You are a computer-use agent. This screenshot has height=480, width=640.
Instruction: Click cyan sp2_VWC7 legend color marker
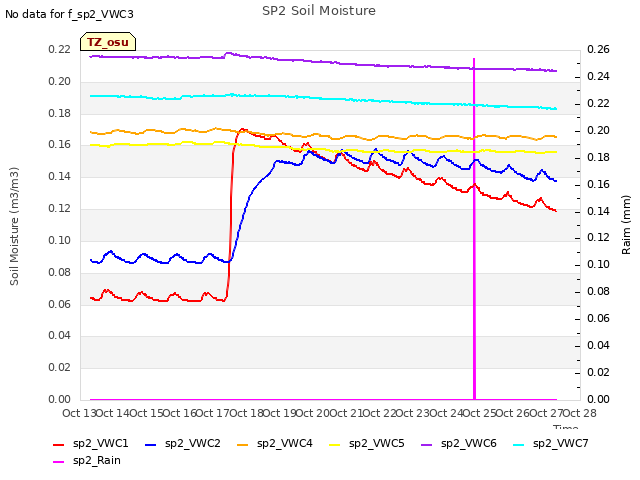point(519,445)
